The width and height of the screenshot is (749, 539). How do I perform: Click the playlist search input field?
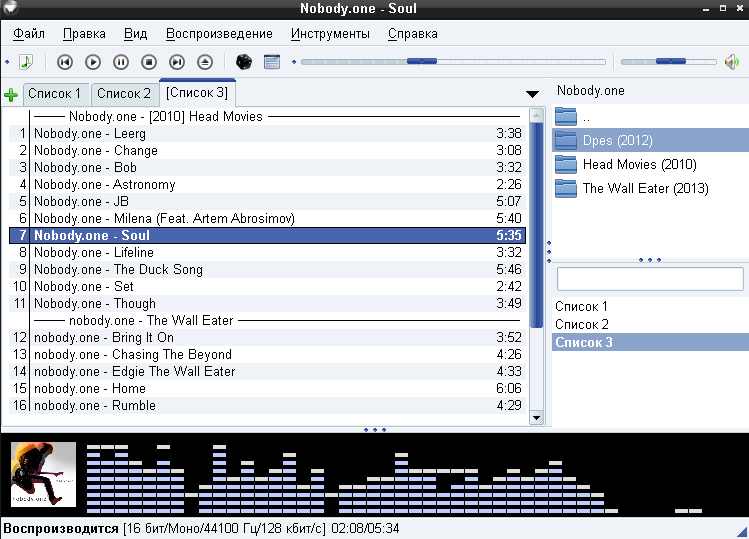click(650, 279)
